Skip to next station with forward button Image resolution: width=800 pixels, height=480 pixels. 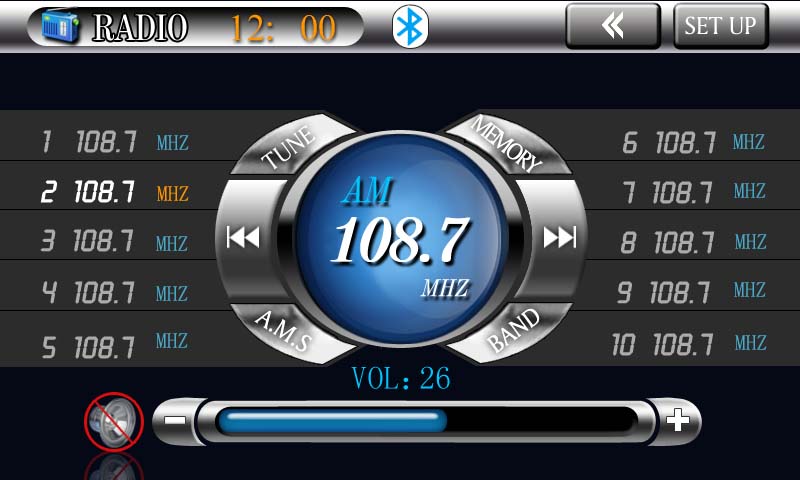(x=559, y=237)
